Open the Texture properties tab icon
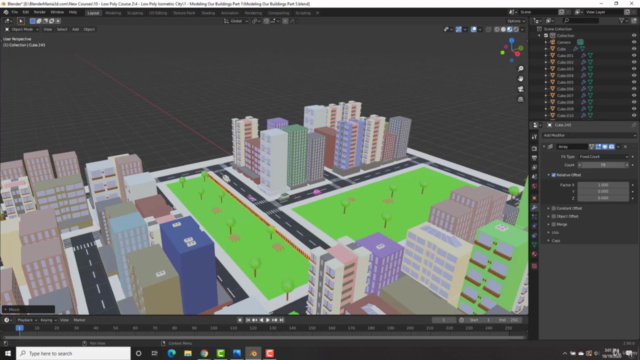 click(x=534, y=266)
